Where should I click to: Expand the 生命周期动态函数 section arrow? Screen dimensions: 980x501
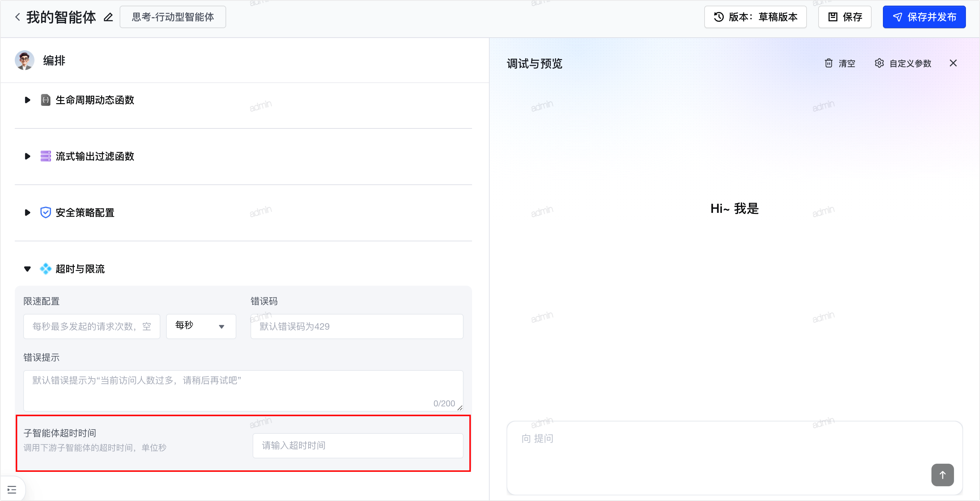[27, 100]
